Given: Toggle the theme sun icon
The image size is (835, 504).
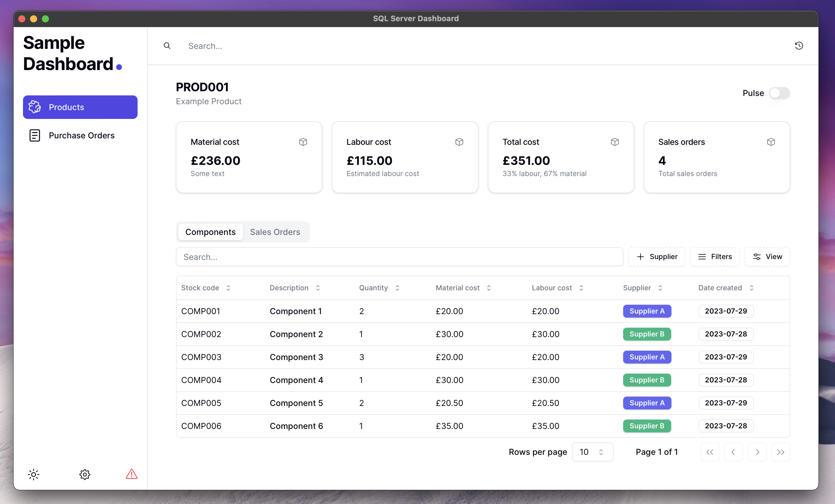Looking at the screenshot, I should [x=33, y=475].
